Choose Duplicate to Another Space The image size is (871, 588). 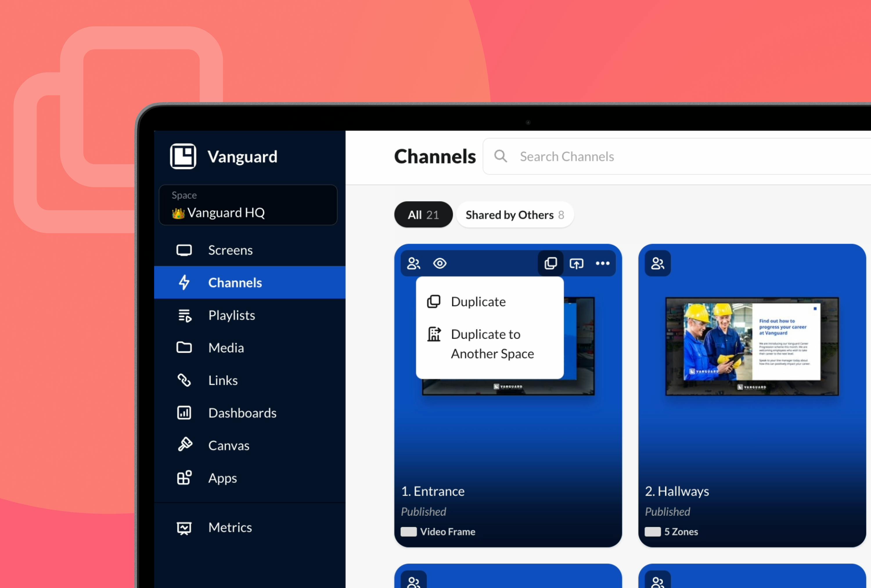point(492,344)
